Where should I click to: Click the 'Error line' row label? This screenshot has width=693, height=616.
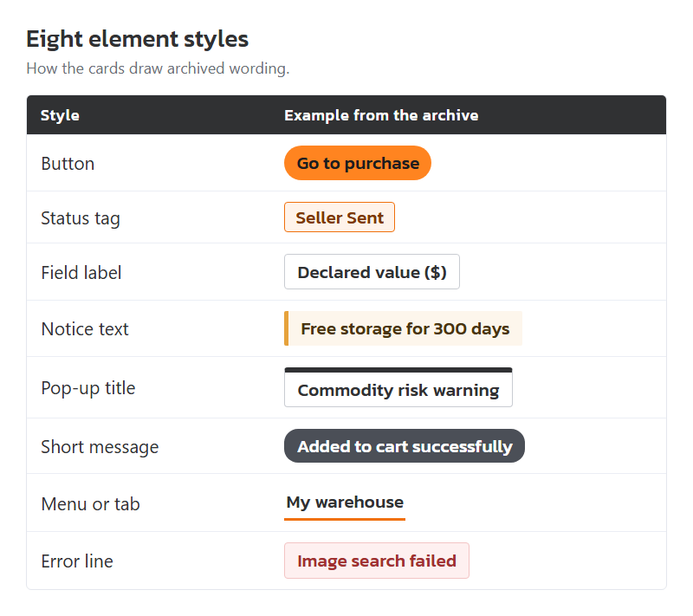coord(77,561)
